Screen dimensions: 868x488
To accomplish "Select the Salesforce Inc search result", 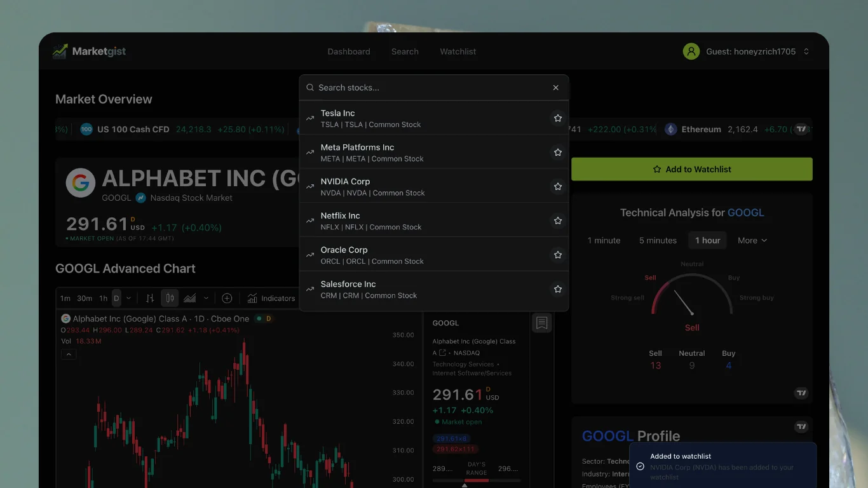I will click(434, 289).
